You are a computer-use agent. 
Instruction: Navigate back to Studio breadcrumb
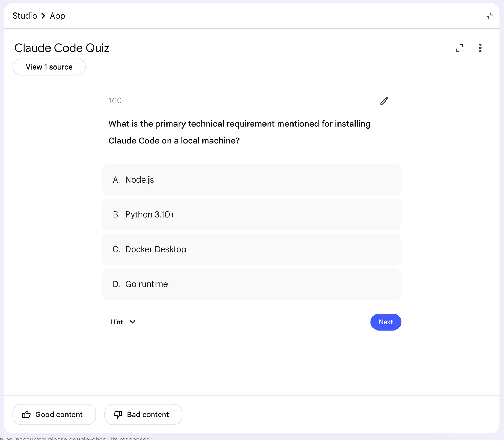pyautogui.click(x=25, y=16)
